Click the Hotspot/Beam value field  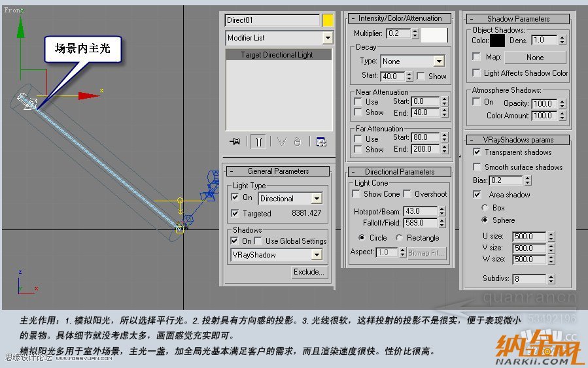421,211
